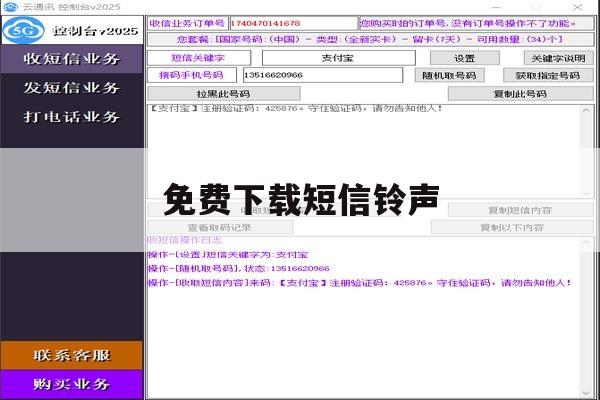Click message box scrollbar down arrow
The height and width of the screenshot is (400, 600).
(x=586, y=193)
